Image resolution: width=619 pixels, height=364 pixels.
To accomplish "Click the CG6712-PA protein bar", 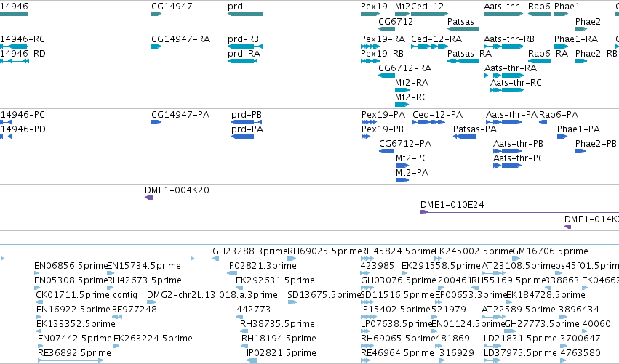I will click(x=386, y=151).
